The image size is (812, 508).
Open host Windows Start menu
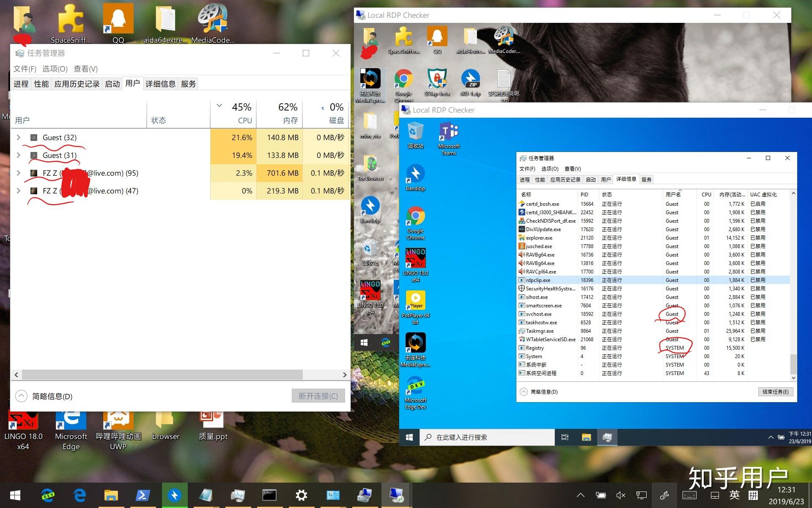coord(15,495)
